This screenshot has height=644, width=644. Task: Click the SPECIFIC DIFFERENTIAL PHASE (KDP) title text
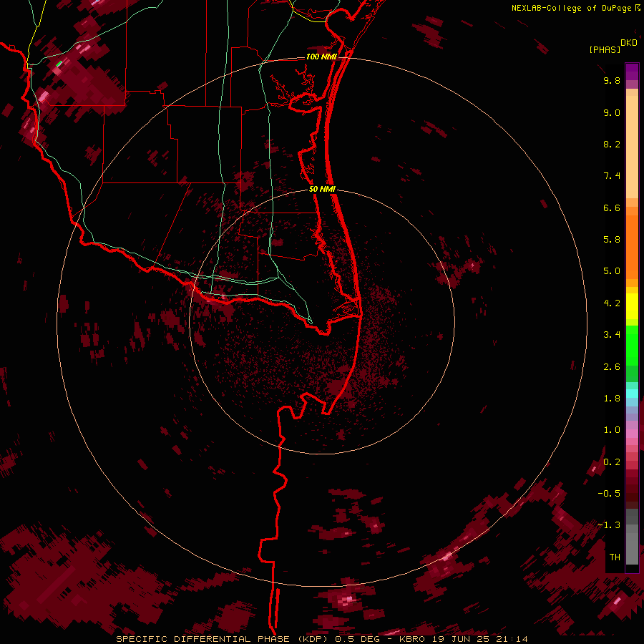click(224, 639)
